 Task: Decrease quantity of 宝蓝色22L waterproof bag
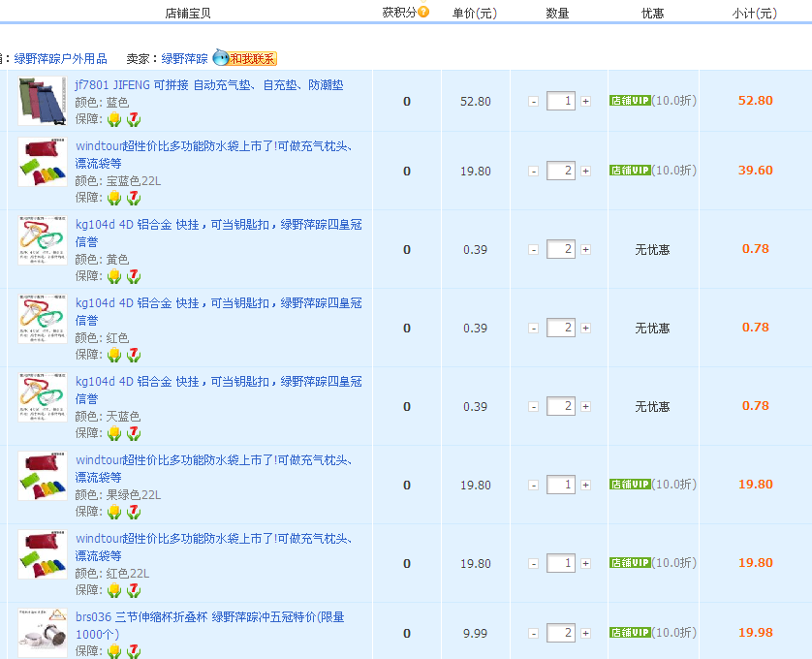tap(533, 172)
